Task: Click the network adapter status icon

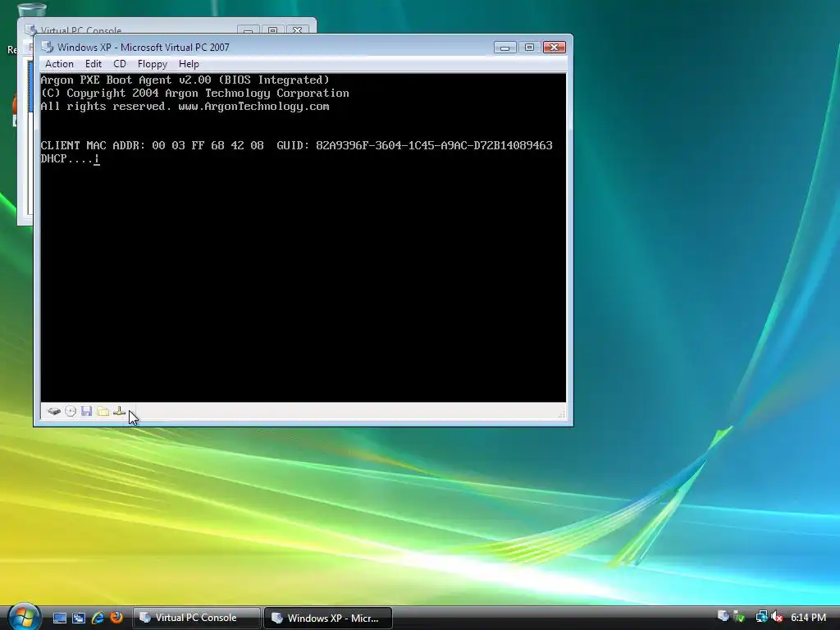Action: pyautogui.click(x=120, y=412)
